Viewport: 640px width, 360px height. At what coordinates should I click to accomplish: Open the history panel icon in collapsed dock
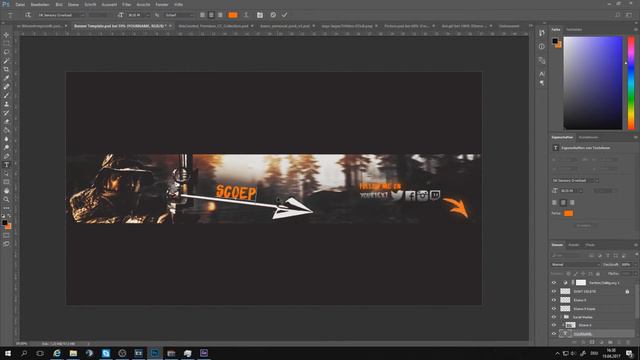pyautogui.click(x=542, y=33)
